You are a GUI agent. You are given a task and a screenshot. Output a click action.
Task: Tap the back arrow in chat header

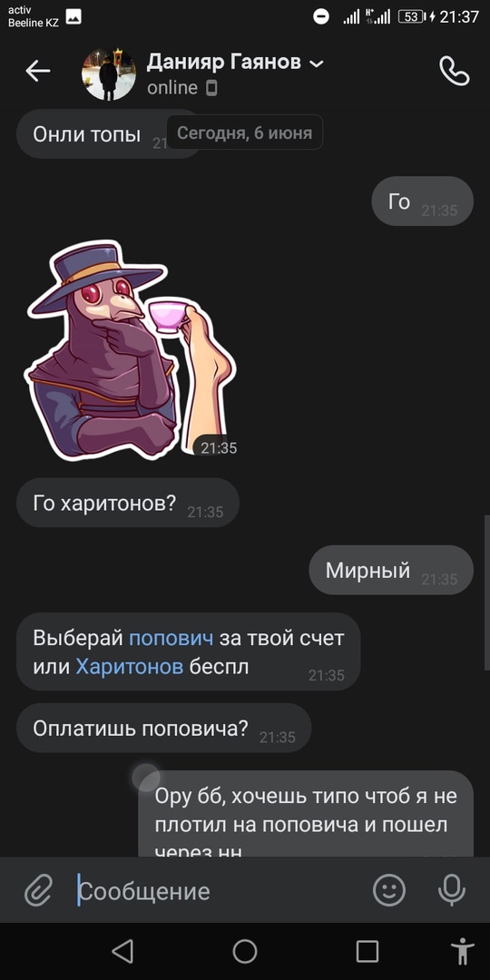coord(37,72)
